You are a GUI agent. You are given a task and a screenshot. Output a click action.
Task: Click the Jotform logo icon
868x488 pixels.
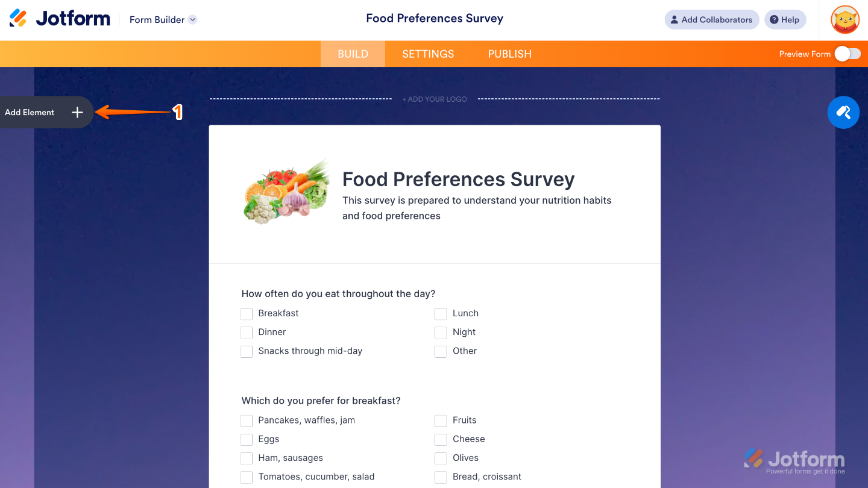(18, 19)
